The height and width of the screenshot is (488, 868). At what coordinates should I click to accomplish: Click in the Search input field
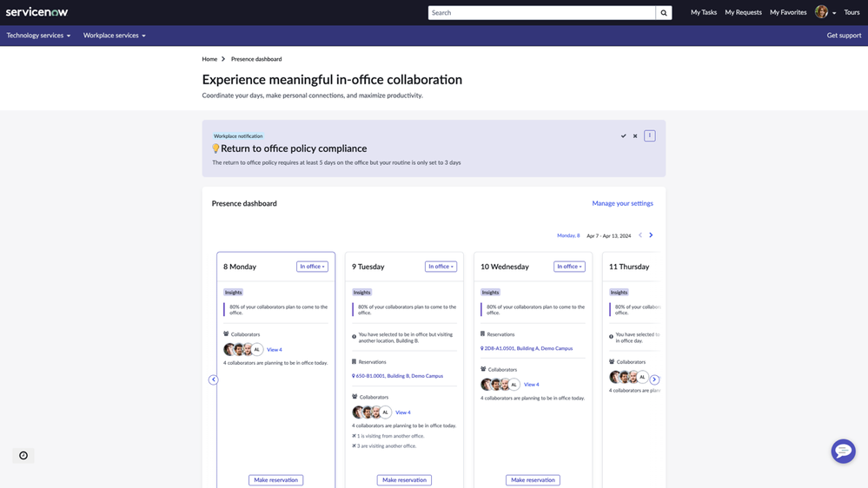(540, 13)
